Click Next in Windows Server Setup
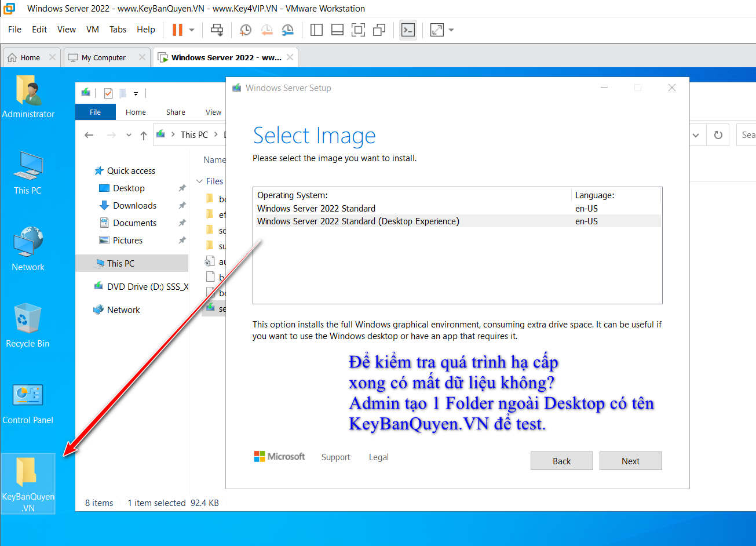Screen dimensions: 756x546 [630, 461]
